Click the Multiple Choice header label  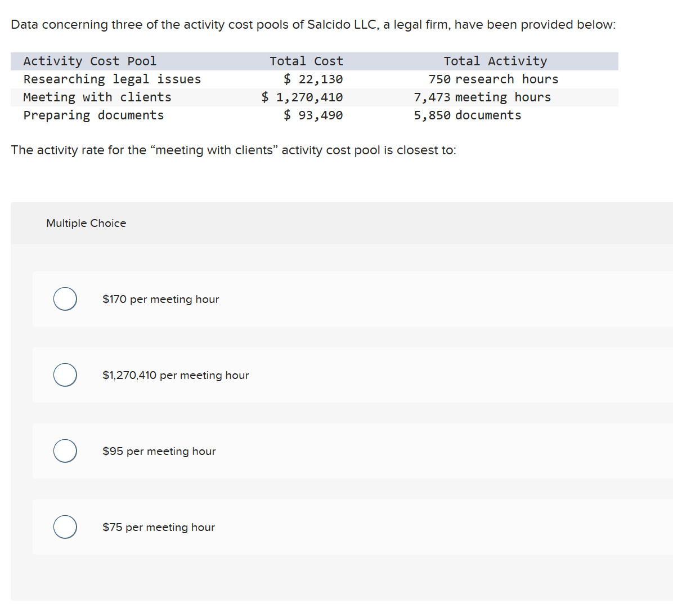point(86,224)
